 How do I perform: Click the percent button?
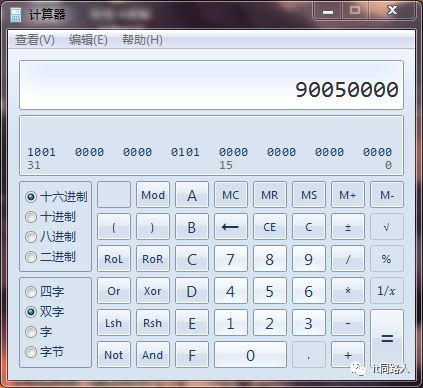pyautogui.click(x=387, y=259)
